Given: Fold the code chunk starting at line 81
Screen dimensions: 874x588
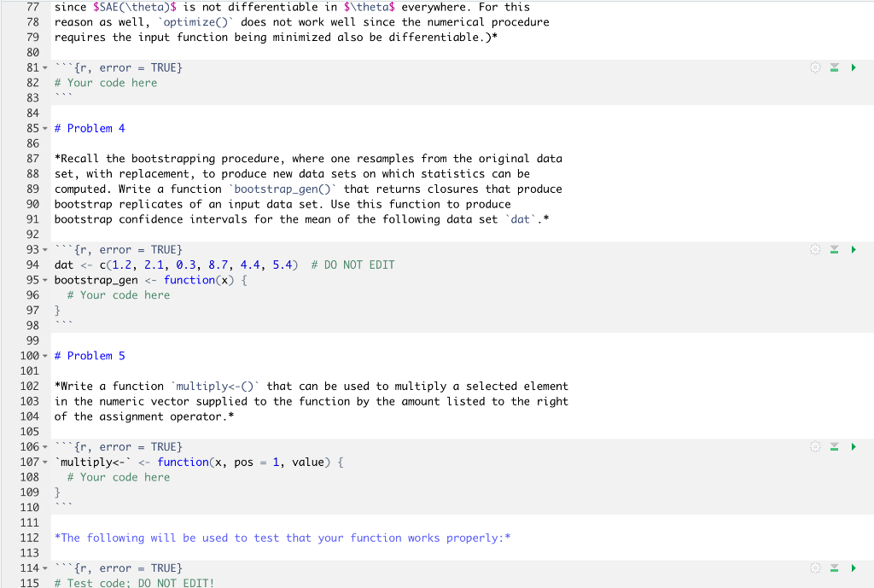Looking at the screenshot, I should click(x=44, y=67).
